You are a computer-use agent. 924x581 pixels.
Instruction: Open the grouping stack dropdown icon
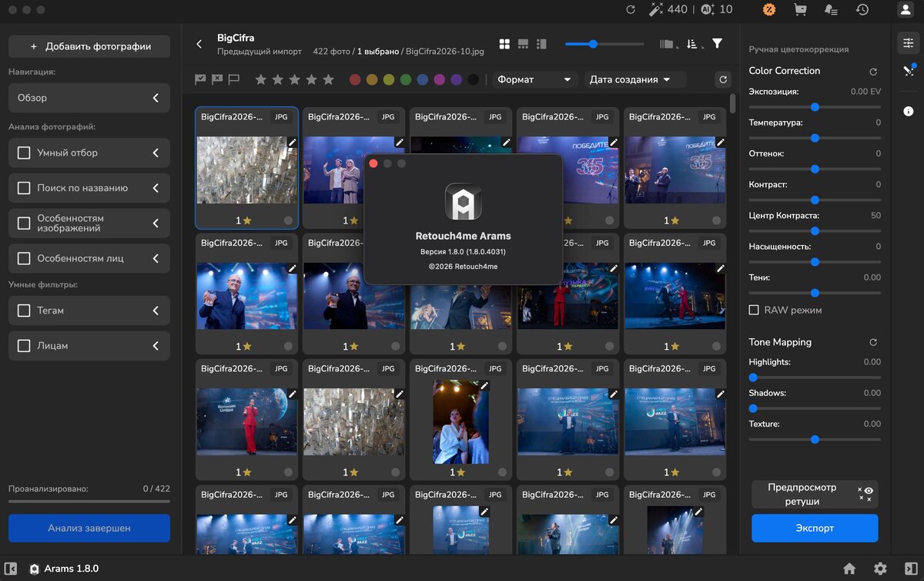coord(668,44)
